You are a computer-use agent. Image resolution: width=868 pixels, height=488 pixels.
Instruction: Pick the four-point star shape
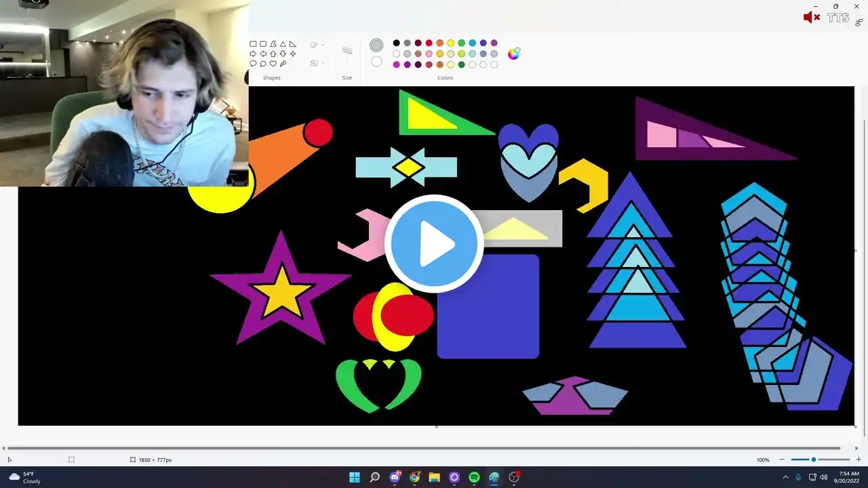click(x=293, y=54)
